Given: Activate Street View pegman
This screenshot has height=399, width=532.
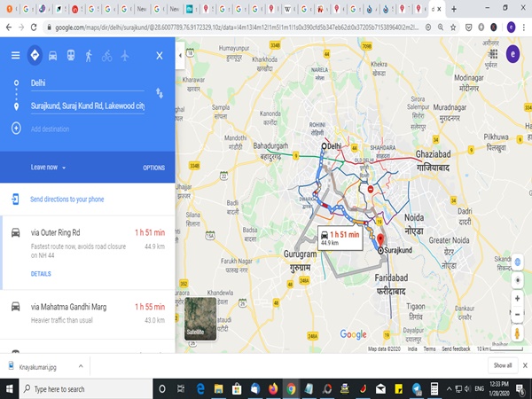Looking at the screenshot, I should tap(517, 333).
